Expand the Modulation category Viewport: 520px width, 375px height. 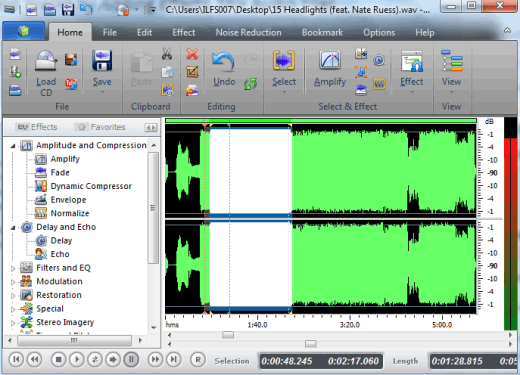point(13,282)
